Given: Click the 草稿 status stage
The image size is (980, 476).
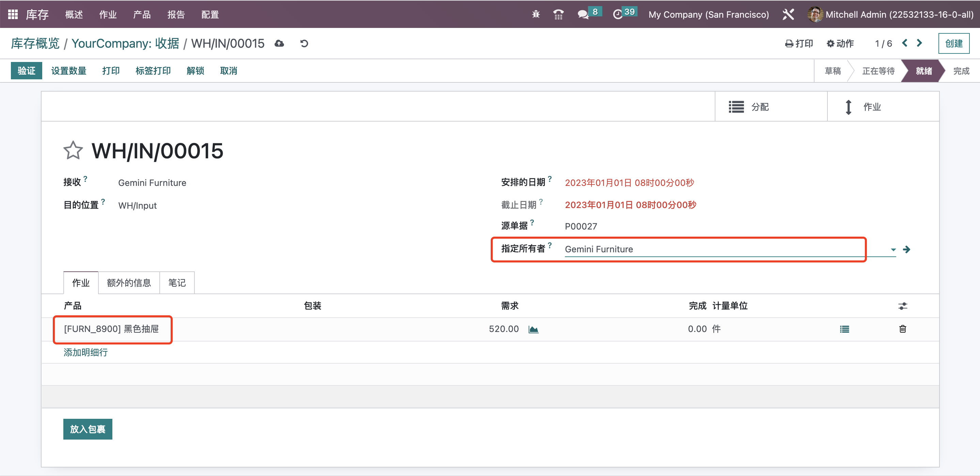Looking at the screenshot, I should coord(833,71).
